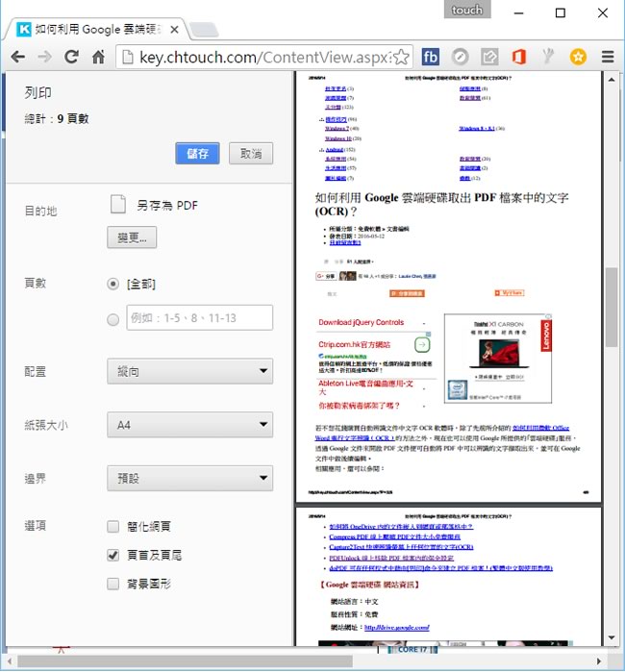Select the custom page range radio button

tap(112, 319)
